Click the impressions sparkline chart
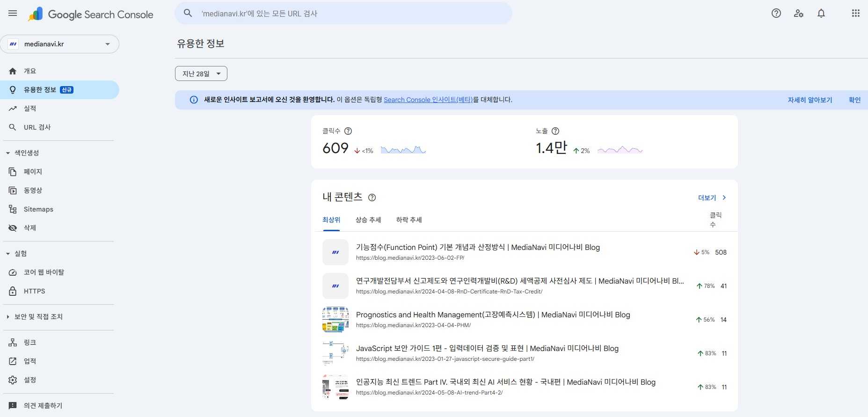868x417 pixels. point(620,150)
